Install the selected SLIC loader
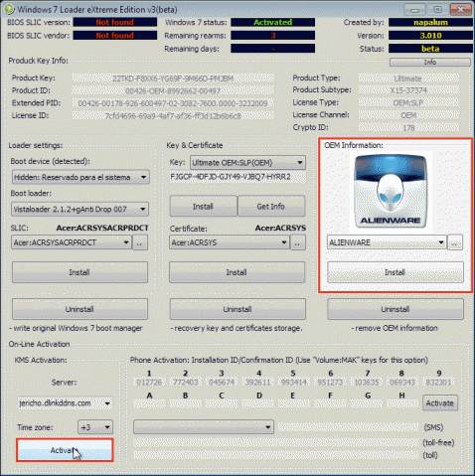 click(x=79, y=272)
